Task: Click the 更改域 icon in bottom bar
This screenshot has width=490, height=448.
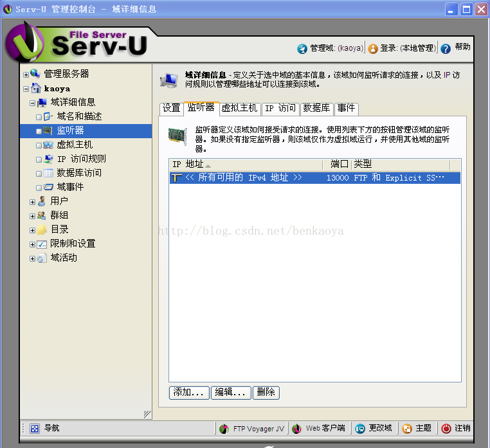Action: coord(360,429)
